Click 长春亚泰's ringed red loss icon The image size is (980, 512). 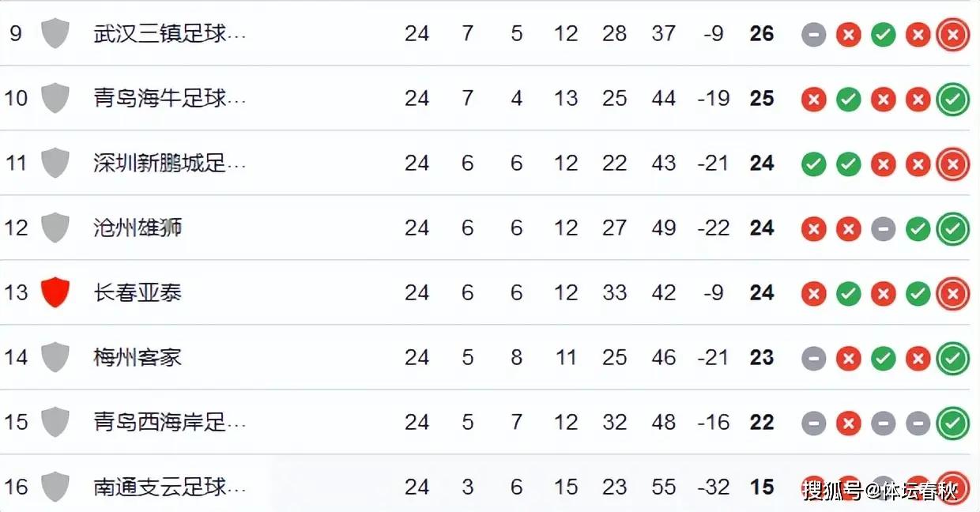(x=952, y=294)
